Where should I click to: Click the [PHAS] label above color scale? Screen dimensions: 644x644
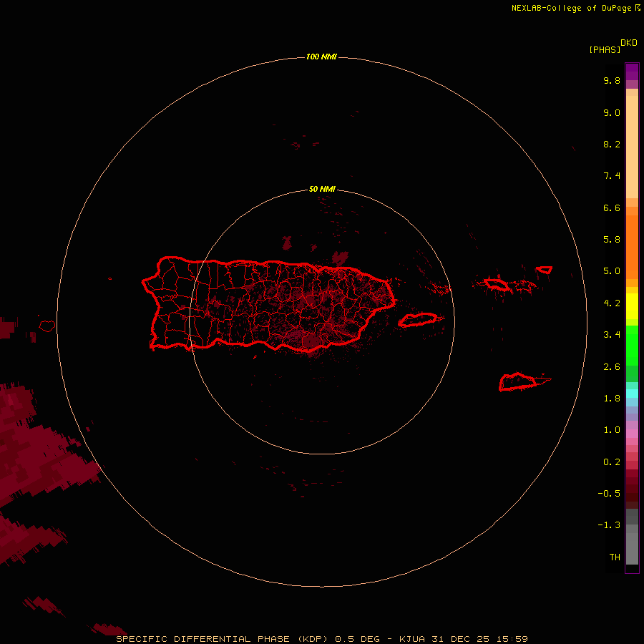click(x=605, y=49)
